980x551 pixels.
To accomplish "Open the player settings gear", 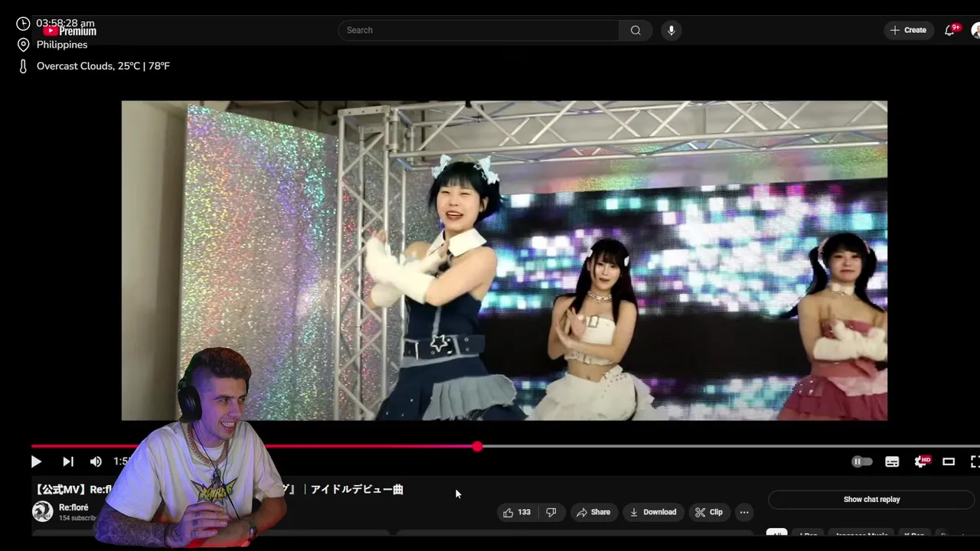I will (x=921, y=461).
